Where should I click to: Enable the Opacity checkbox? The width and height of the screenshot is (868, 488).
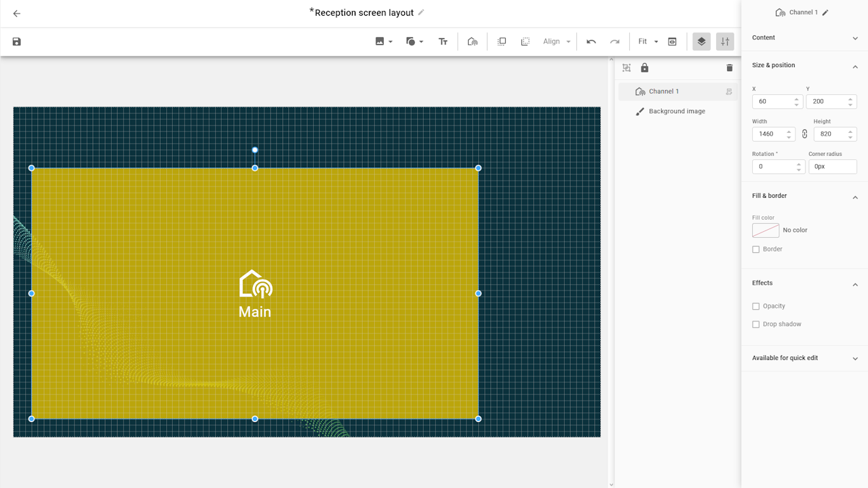click(x=756, y=306)
